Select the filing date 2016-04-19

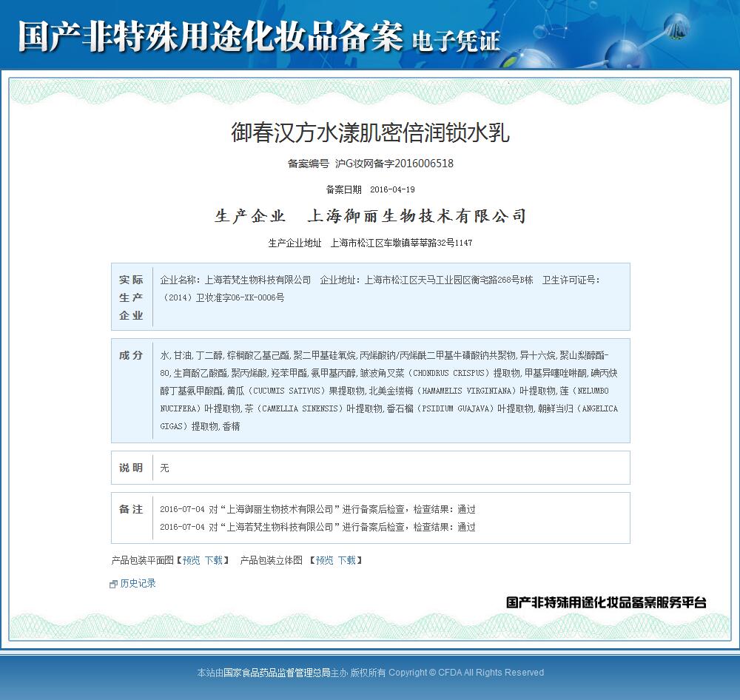[392, 189]
